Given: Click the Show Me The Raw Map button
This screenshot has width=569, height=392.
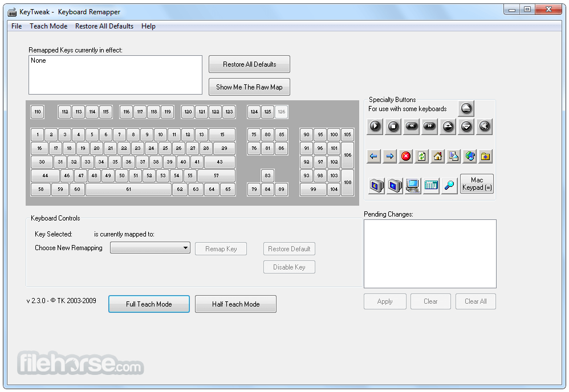Looking at the screenshot, I should (x=249, y=87).
